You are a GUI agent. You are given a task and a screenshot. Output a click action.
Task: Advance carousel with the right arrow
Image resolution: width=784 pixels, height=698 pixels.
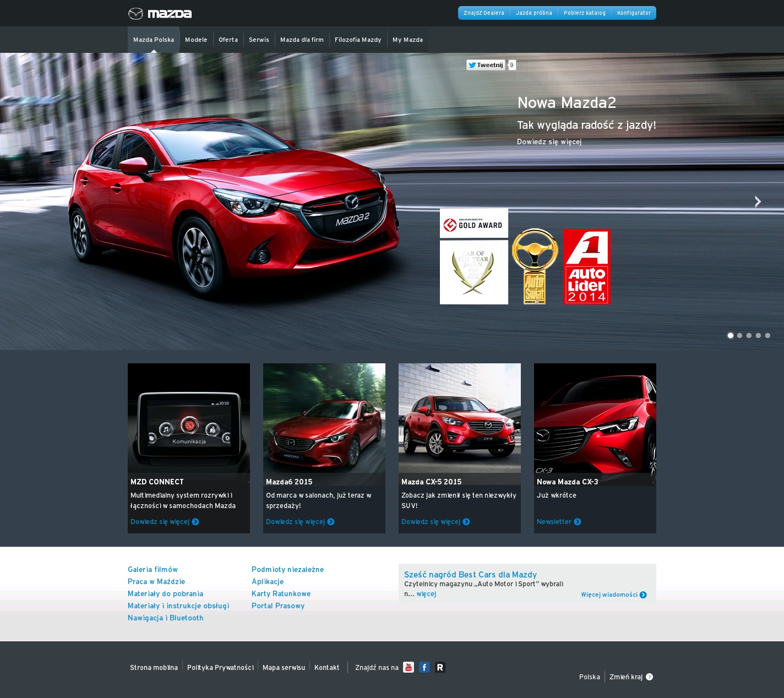tap(758, 201)
